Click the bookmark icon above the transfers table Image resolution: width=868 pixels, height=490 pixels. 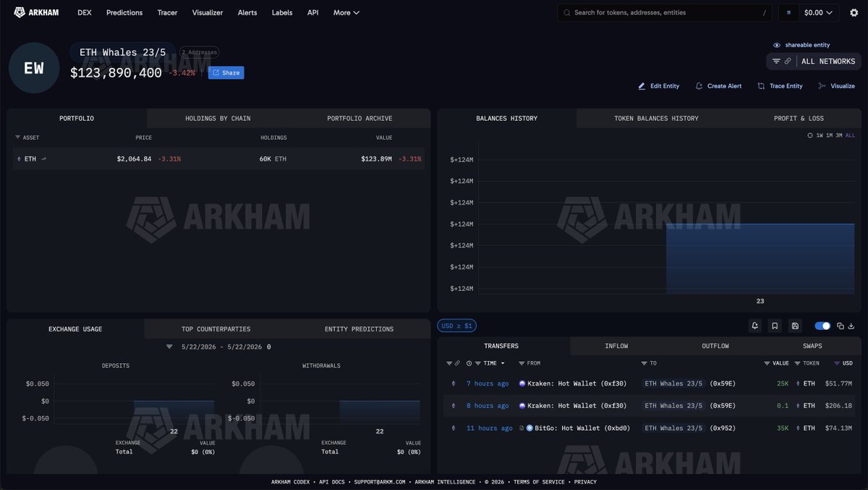[x=775, y=326]
